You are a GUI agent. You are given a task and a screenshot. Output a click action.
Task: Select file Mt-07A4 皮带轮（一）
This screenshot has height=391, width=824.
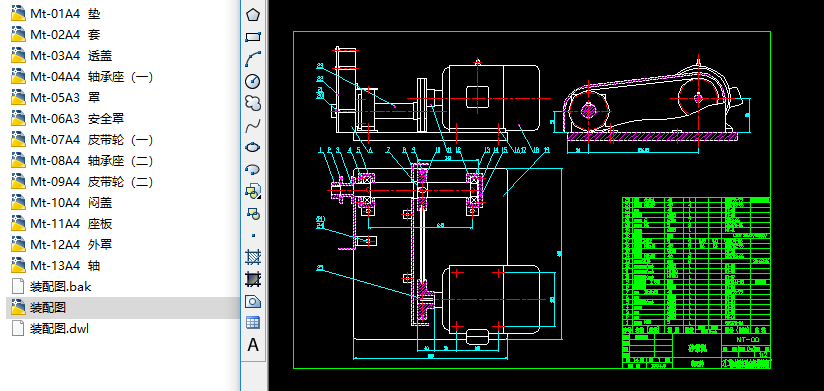(82, 140)
